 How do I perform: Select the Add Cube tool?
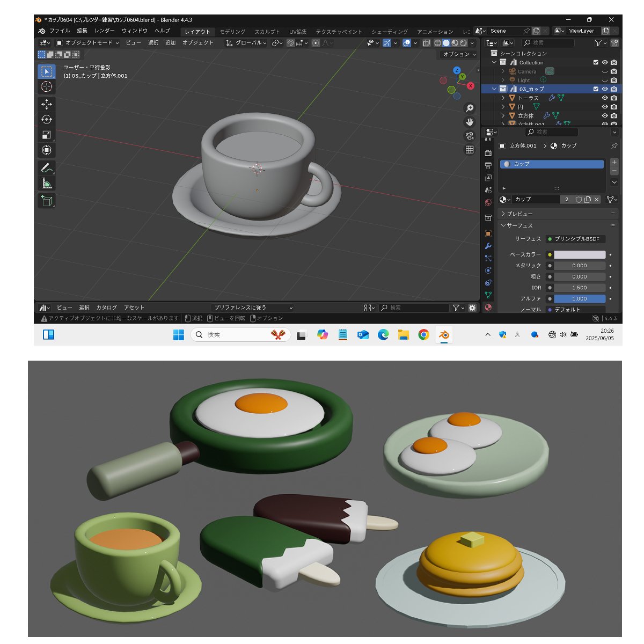(47, 201)
